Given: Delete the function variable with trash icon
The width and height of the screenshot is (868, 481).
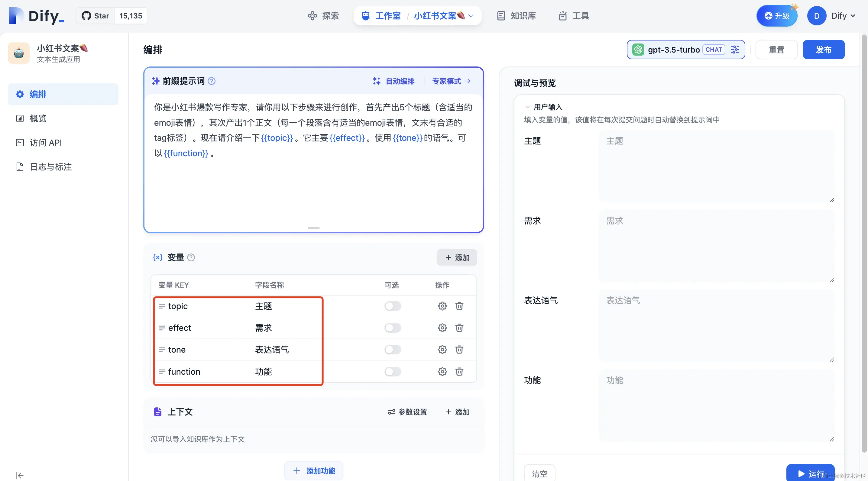Looking at the screenshot, I should 459,371.
